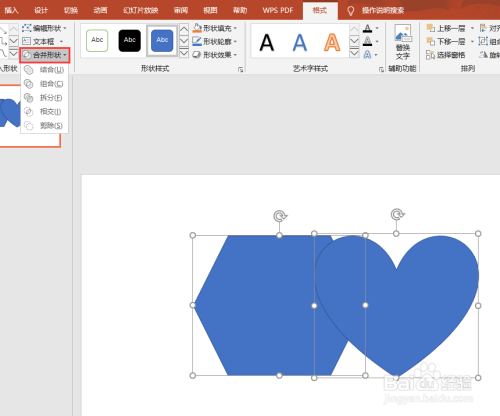Click the 合并形状 (Merge Shapes) button
Viewport: 500px width, 416px height.
click(x=45, y=55)
